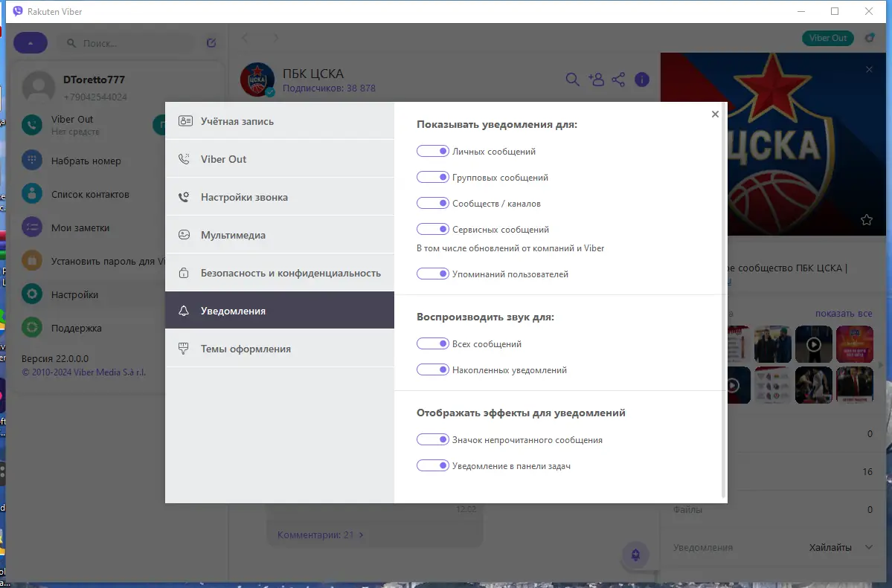
Task: Close the community info panel
Action: [x=869, y=69]
